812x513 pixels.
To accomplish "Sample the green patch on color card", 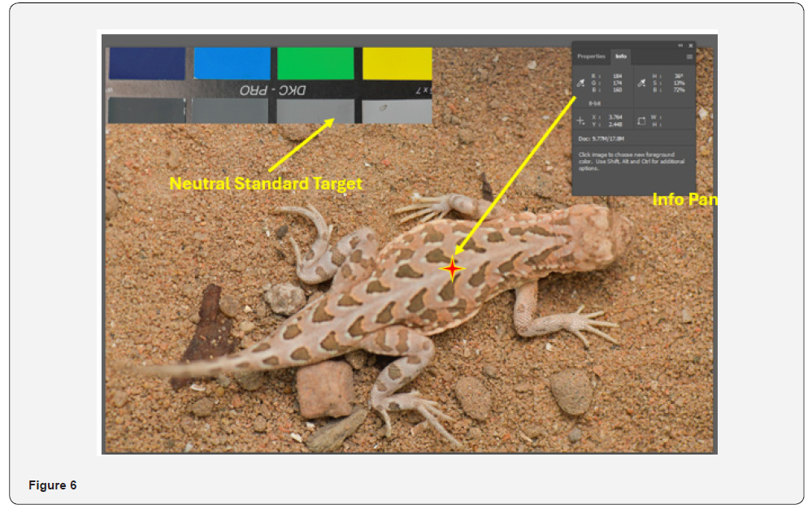I will tap(315, 63).
